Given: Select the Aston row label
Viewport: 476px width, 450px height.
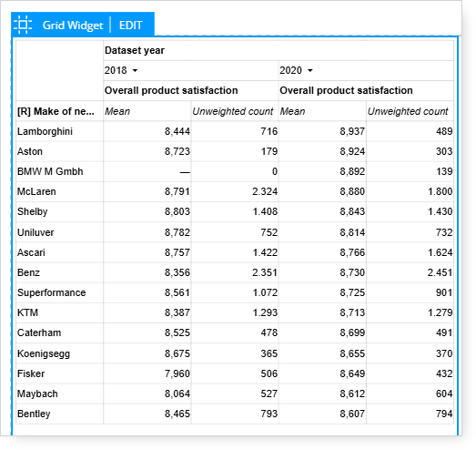Looking at the screenshot, I should [30, 151].
